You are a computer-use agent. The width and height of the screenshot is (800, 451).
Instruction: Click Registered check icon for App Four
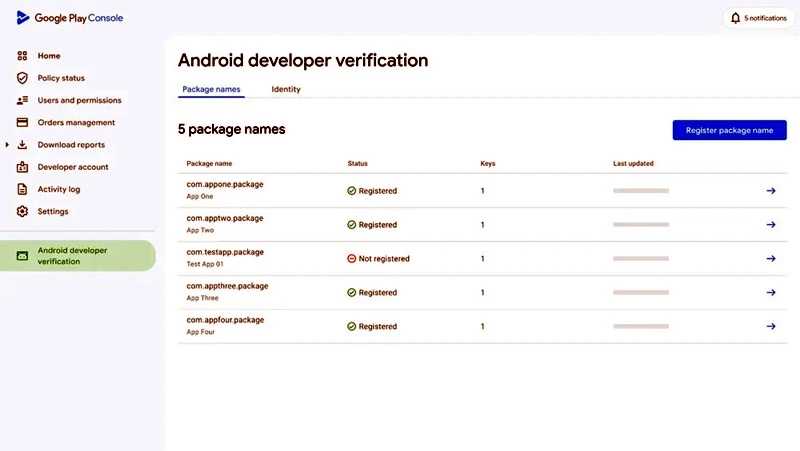click(x=352, y=327)
